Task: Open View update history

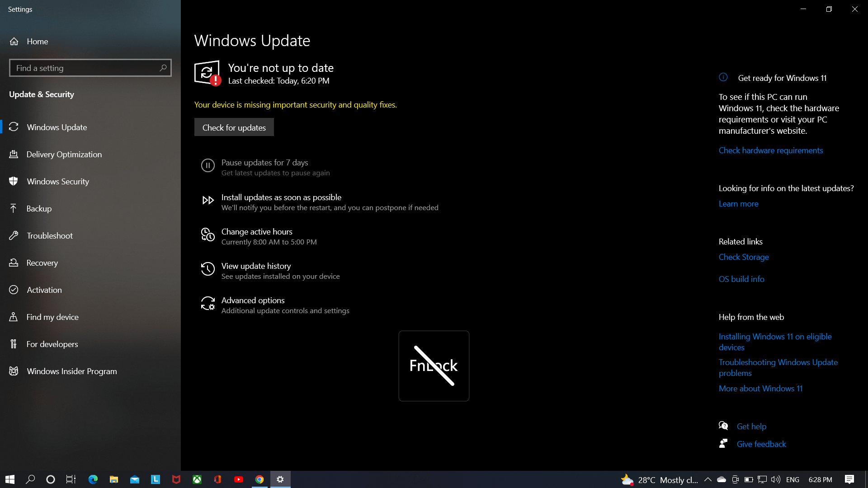Action: click(x=271, y=271)
